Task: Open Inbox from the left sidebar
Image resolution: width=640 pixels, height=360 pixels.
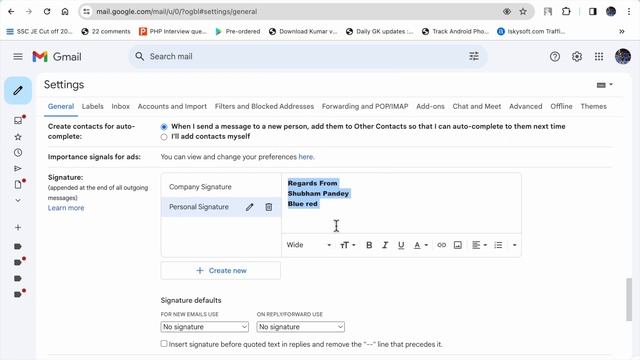Action: coord(18,120)
